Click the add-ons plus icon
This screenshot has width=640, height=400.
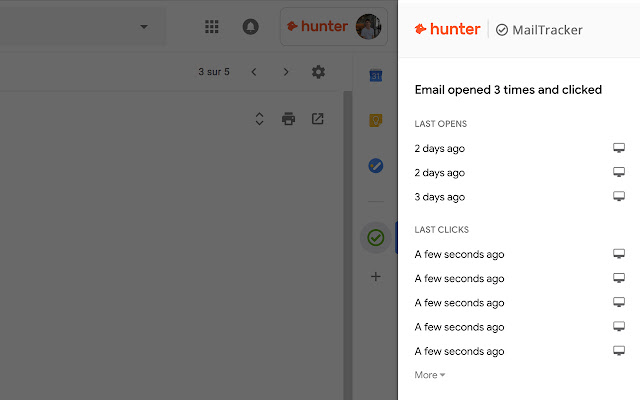[x=376, y=276]
